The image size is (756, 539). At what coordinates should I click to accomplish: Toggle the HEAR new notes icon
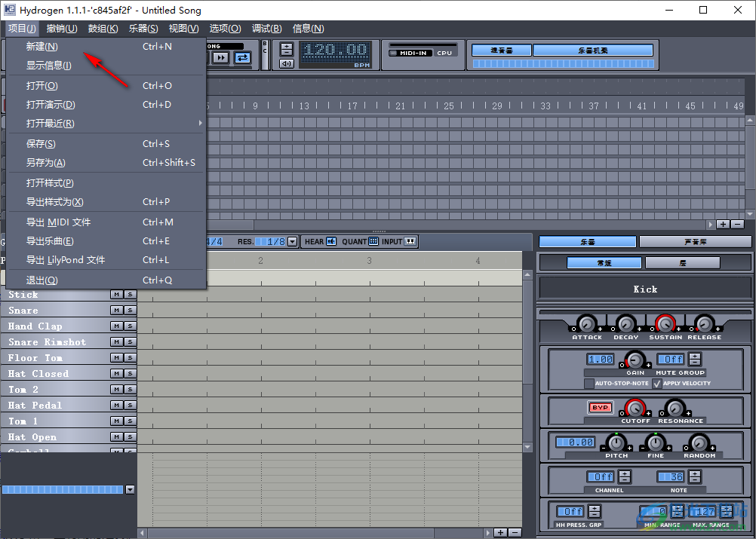pos(331,241)
